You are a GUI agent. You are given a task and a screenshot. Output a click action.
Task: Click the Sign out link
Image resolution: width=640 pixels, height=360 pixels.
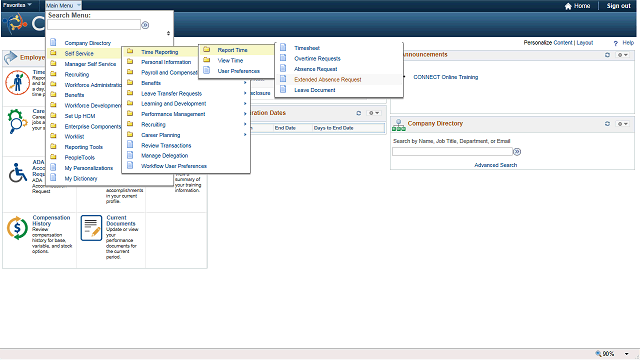(x=618, y=6)
